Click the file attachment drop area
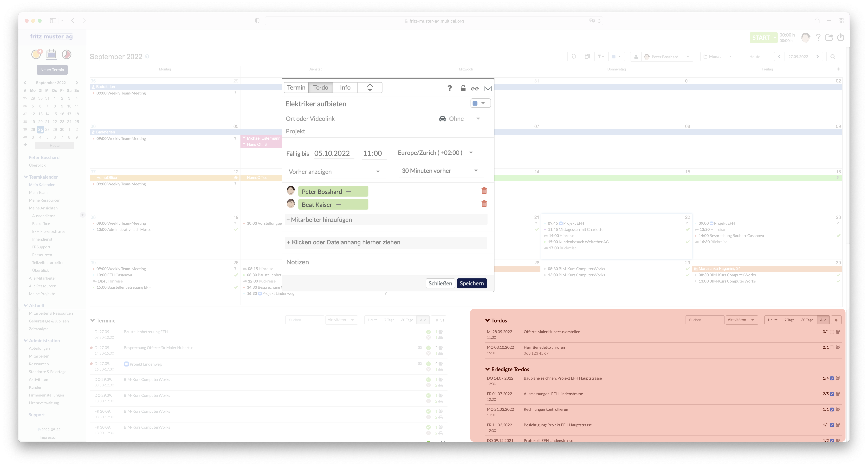This screenshot has width=868, height=466. (x=386, y=242)
